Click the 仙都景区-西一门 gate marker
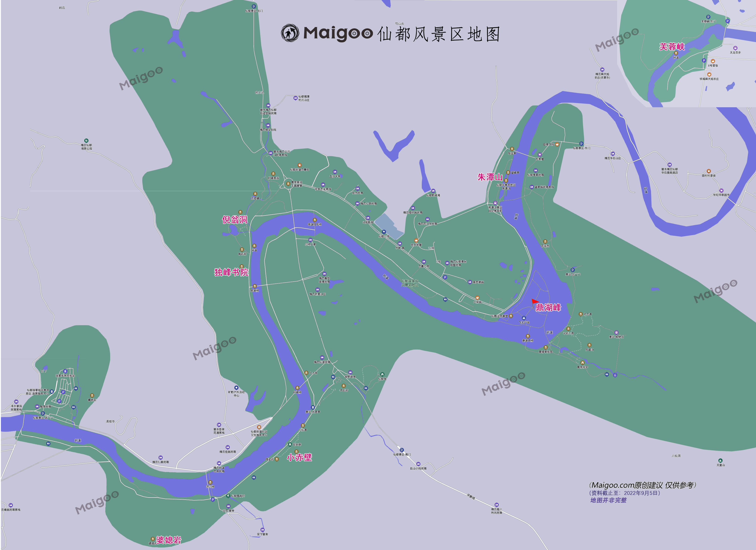The image size is (756, 550). pyautogui.click(x=43, y=413)
